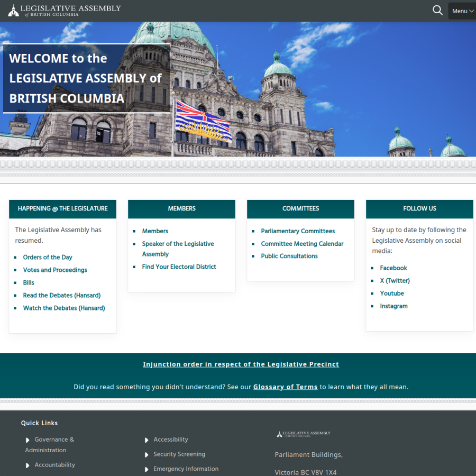
Task: Open Find Your Electoral District link
Action: click(x=179, y=267)
